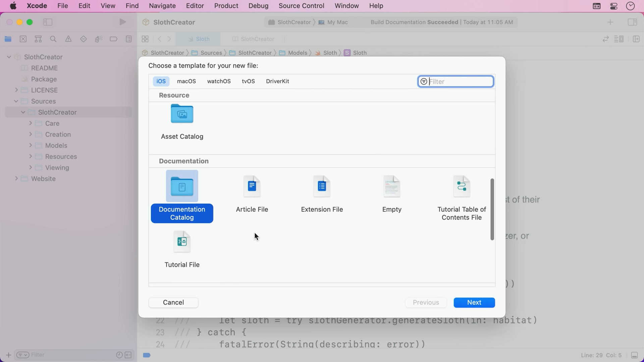Open the Report navigator icon
Screen dimensions: 644x362
(129, 39)
